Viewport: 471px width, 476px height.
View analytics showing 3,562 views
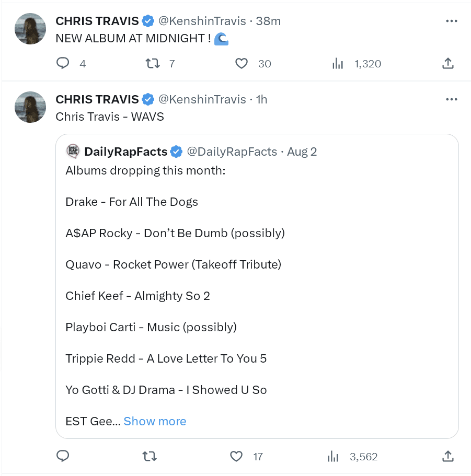click(334, 456)
